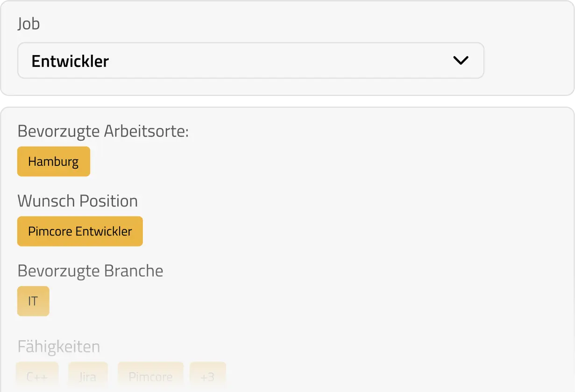Screen dimensions: 575x392
Task: Click the Pimcore skill tag under Fähigkeiten
Action: 150,377
